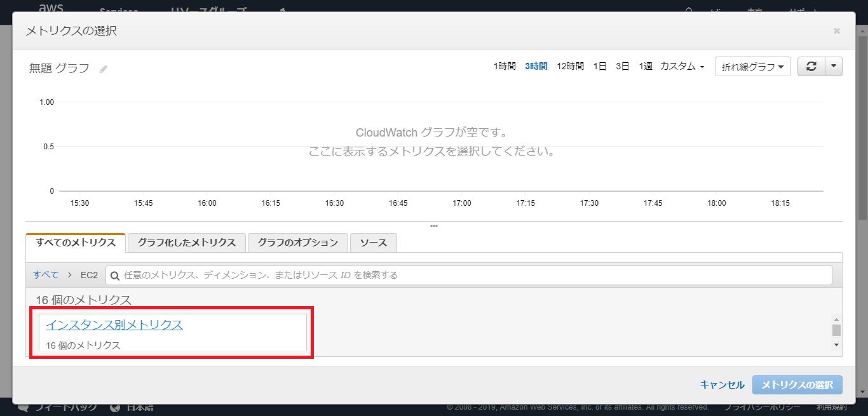The width and height of the screenshot is (868, 416).
Task: Go to the ソース tab
Action: tap(373, 243)
